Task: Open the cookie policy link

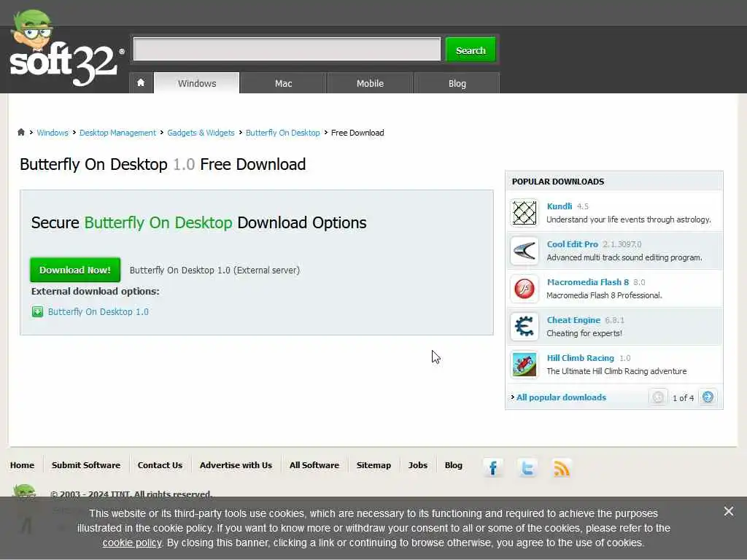Action: coord(132,542)
